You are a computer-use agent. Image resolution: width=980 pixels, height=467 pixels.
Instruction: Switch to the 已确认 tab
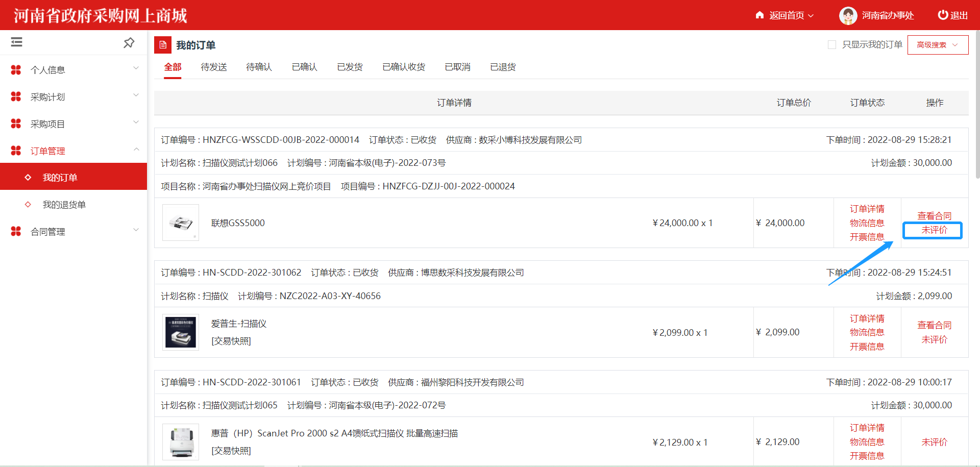pyautogui.click(x=304, y=67)
